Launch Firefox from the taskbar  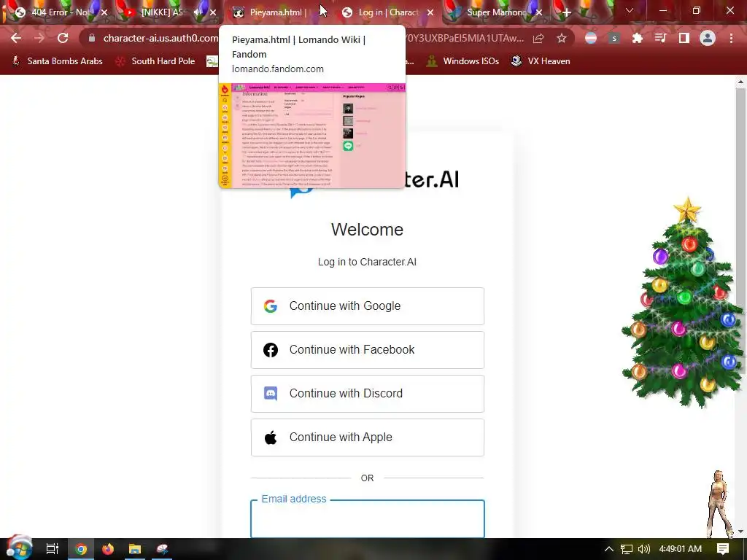point(108,549)
